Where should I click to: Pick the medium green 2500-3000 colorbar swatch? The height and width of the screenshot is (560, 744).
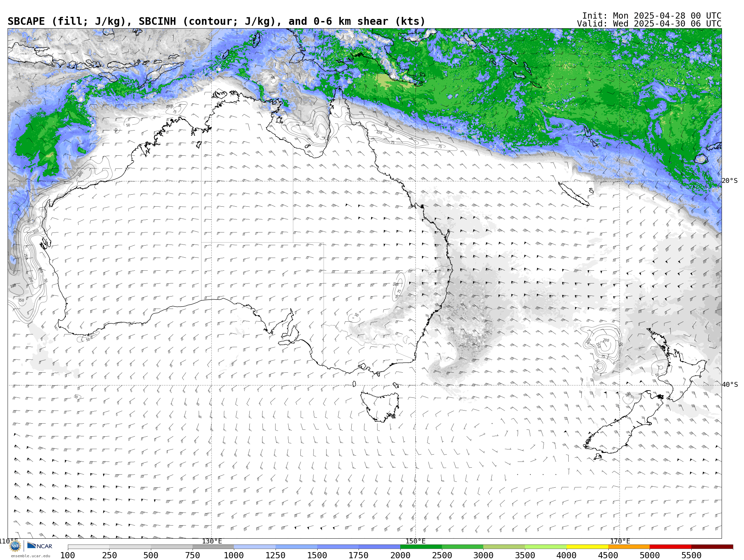[x=463, y=547]
